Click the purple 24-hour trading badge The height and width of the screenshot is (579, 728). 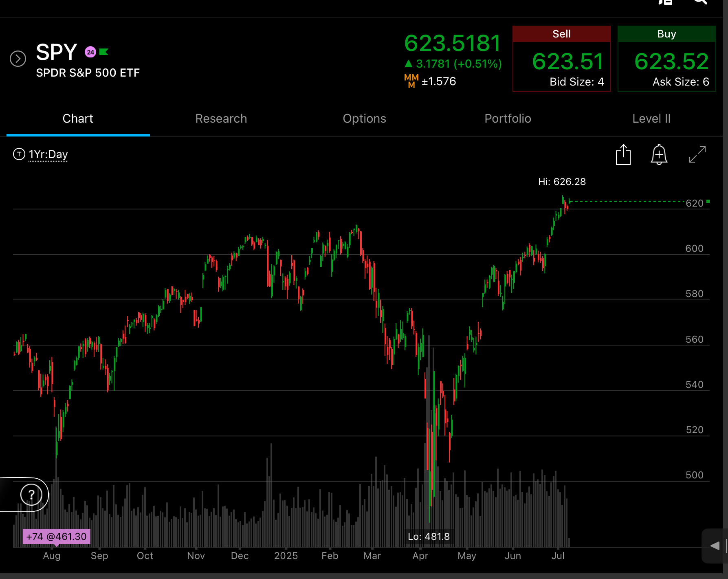pyautogui.click(x=90, y=52)
